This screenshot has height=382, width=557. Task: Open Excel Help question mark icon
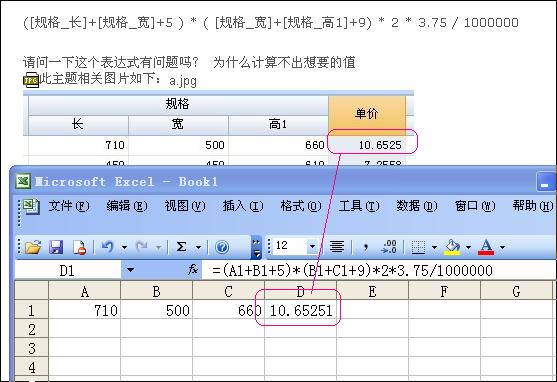222,247
